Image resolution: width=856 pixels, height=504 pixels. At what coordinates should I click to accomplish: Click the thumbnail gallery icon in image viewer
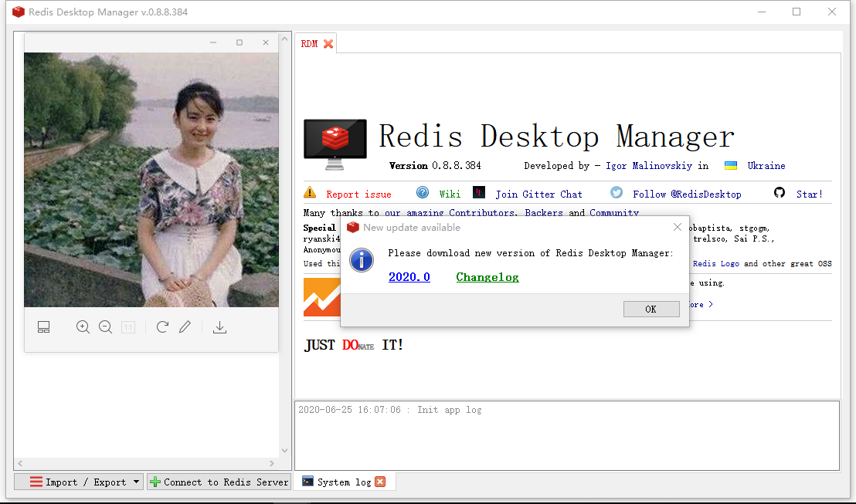coord(44,327)
